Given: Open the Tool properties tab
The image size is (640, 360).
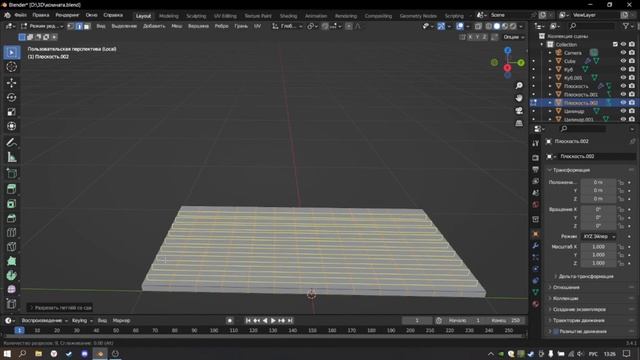Looking at the screenshot, I should pyautogui.click(x=536, y=143).
